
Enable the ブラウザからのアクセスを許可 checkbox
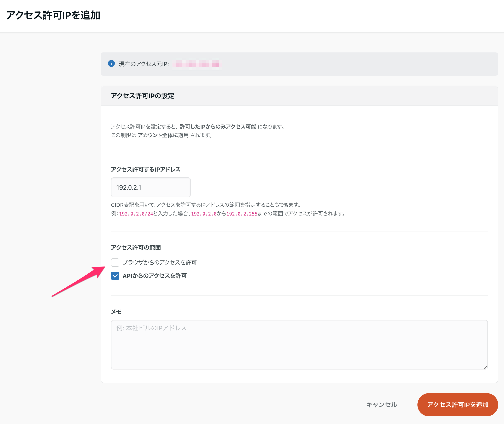pyautogui.click(x=115, y=263)
